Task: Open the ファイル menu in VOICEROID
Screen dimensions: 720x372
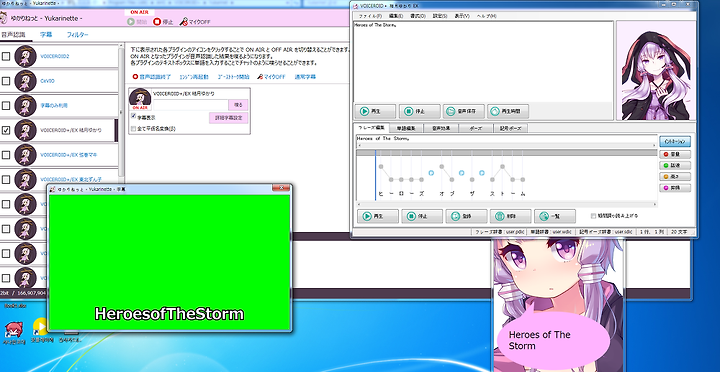Action: (x=369, y=16)
